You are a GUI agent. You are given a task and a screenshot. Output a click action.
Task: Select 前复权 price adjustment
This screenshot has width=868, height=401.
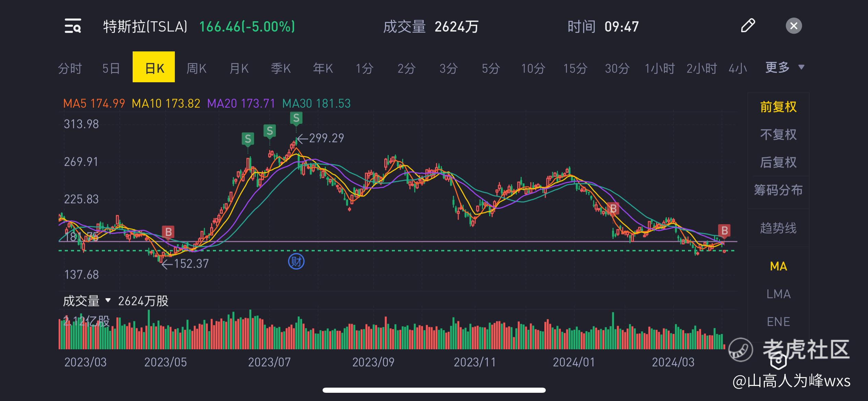coord(778,107)
